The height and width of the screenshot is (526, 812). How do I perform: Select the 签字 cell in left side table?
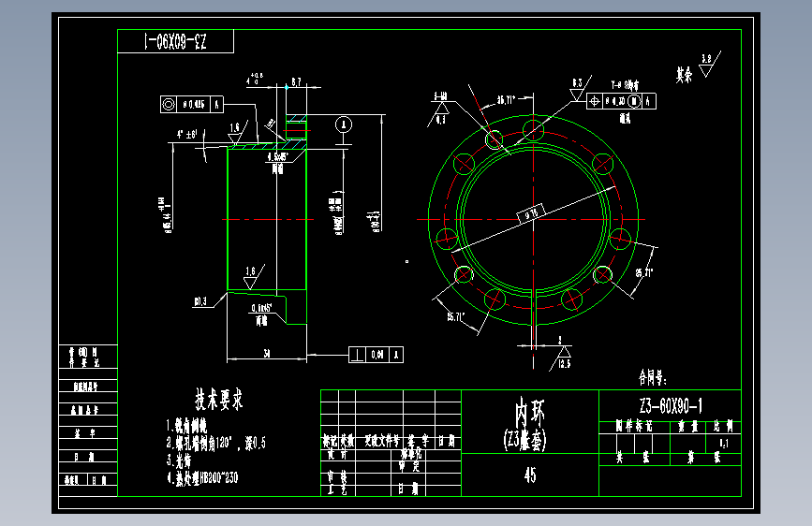85,433
